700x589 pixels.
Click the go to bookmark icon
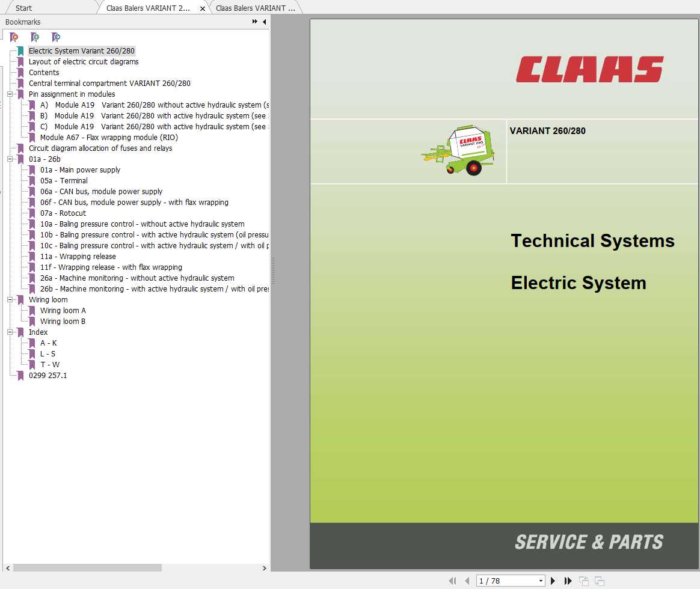point(56,37)
